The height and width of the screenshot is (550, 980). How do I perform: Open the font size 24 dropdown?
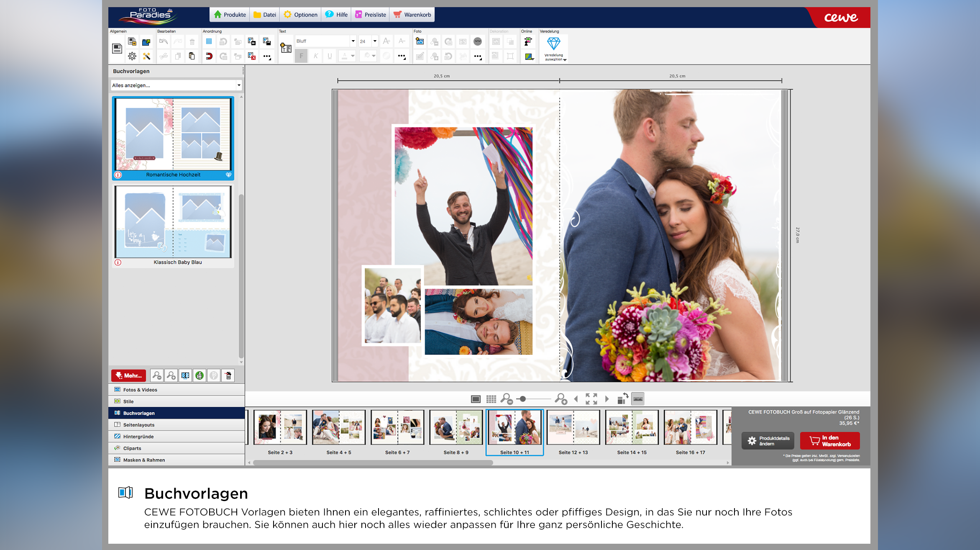coord(375,41)
